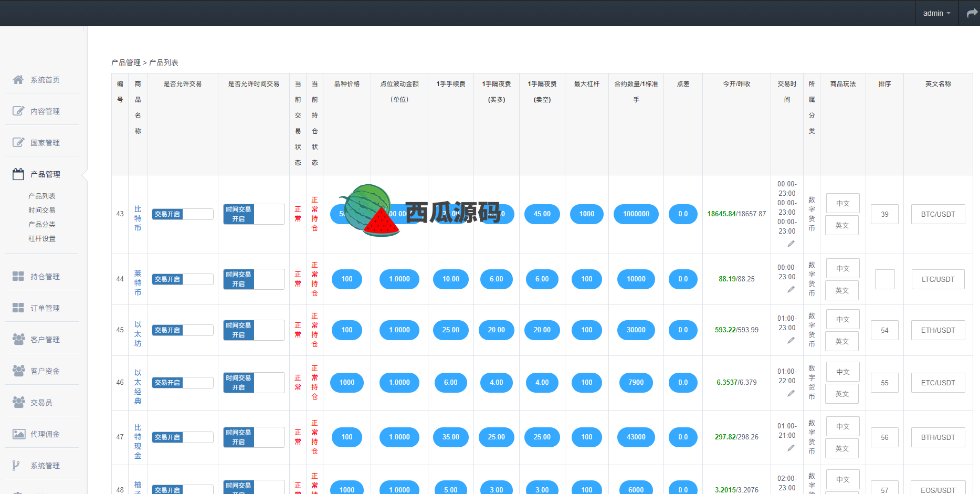Screen dimensions: 980x494
Task: Toggle 时间交易开启 switch for row 43
Action: tap(254, 214)
